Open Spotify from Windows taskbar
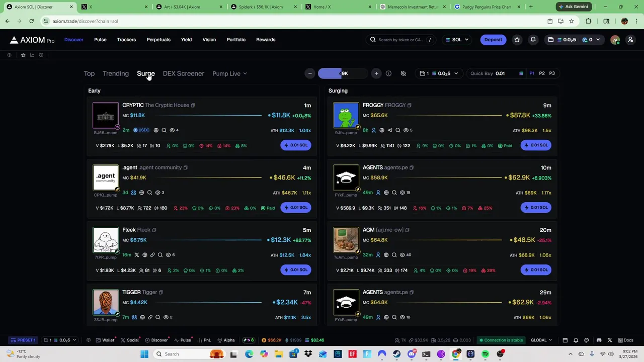The image size is (644, 362). pos(485,354)
